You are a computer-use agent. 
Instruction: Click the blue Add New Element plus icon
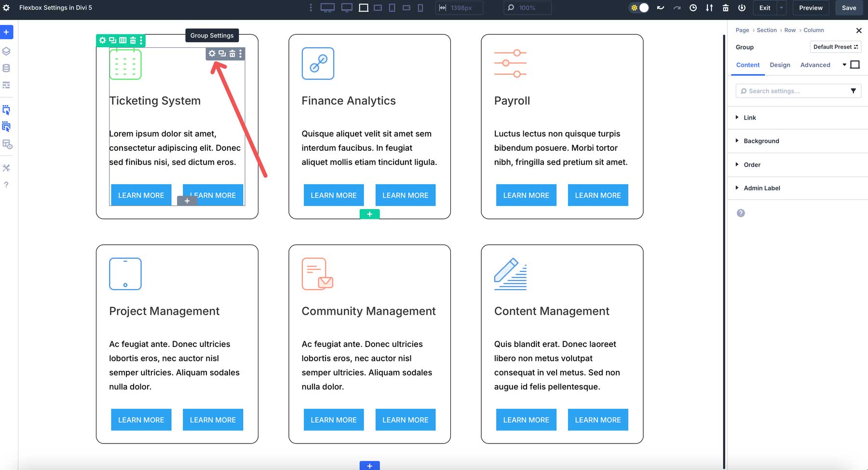[6, 32]
